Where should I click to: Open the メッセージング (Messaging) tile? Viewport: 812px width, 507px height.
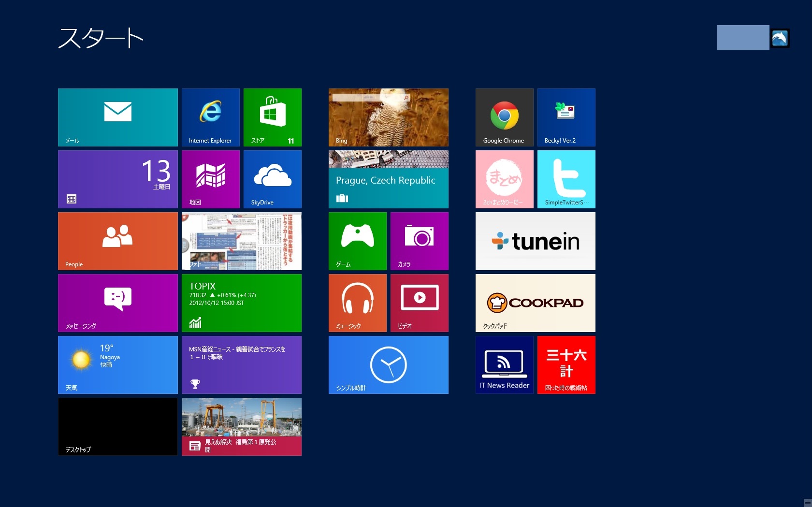tap(118, 303)
